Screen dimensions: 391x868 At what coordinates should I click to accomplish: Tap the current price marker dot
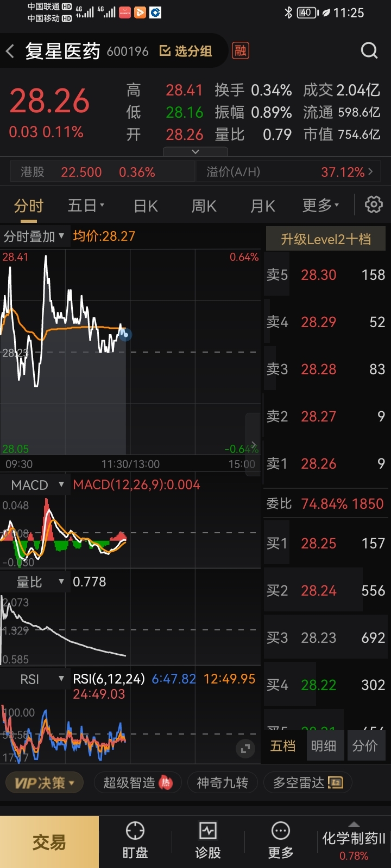coord(125,334)
